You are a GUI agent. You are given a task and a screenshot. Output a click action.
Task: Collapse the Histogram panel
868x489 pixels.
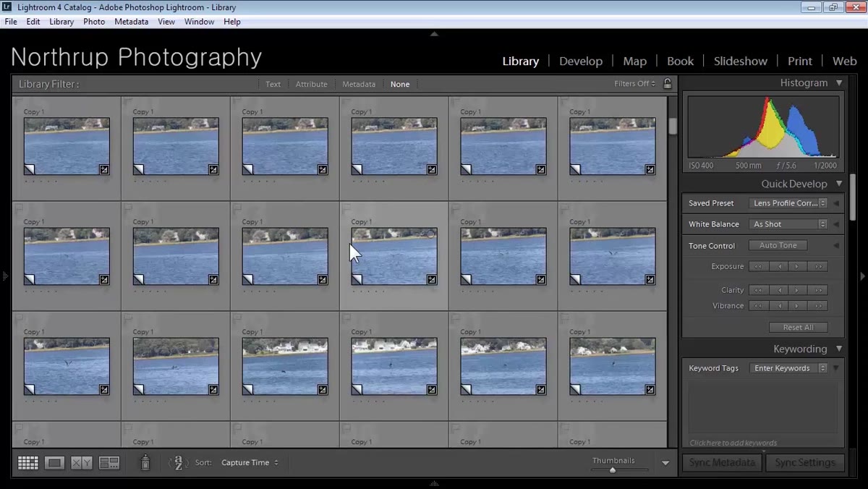pyautogui.click(x=839, y=83)
